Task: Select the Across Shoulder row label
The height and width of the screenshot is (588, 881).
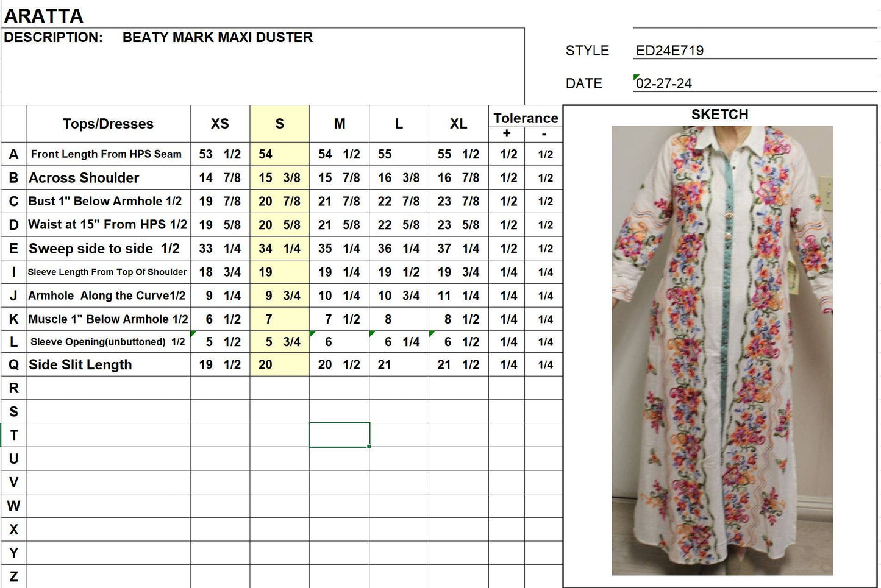Action: [84, 177]
